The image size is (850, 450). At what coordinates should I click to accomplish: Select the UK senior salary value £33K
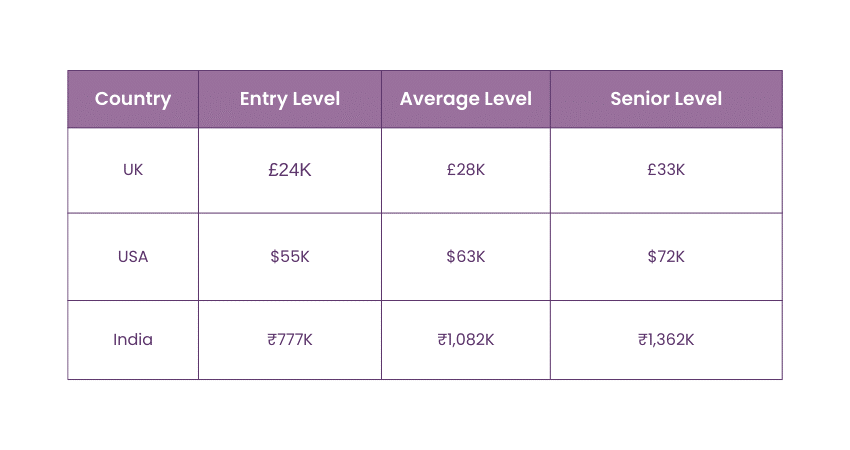pos(666,170)
